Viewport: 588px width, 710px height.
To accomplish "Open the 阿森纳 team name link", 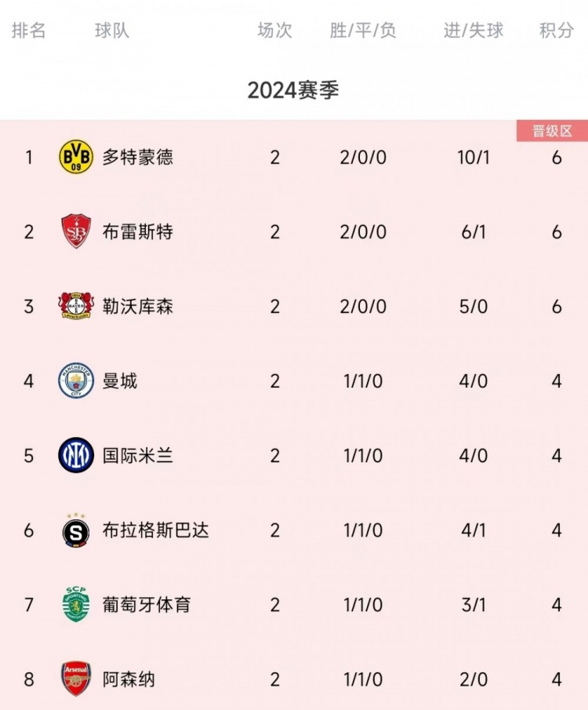I will 129,679.
